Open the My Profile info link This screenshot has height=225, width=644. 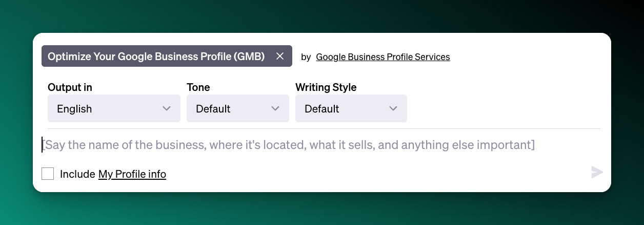pos(132,174)
